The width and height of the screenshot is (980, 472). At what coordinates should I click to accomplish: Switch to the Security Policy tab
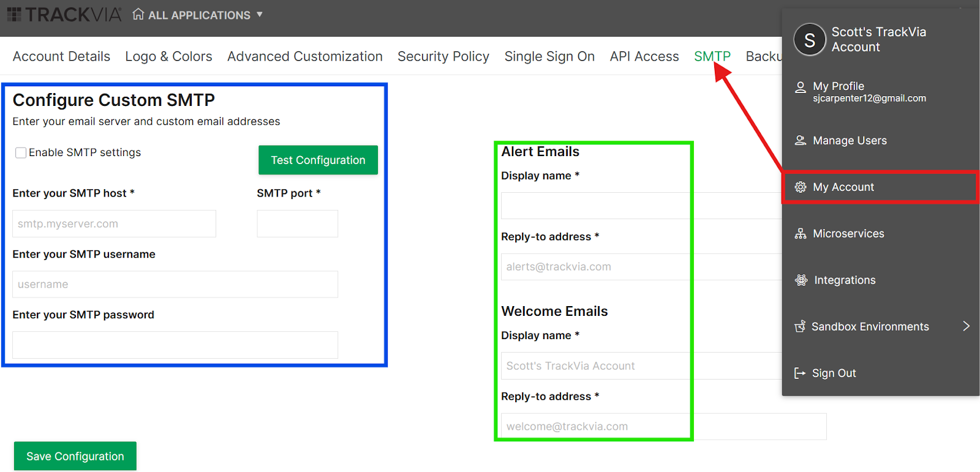click(x=443, y=56)
